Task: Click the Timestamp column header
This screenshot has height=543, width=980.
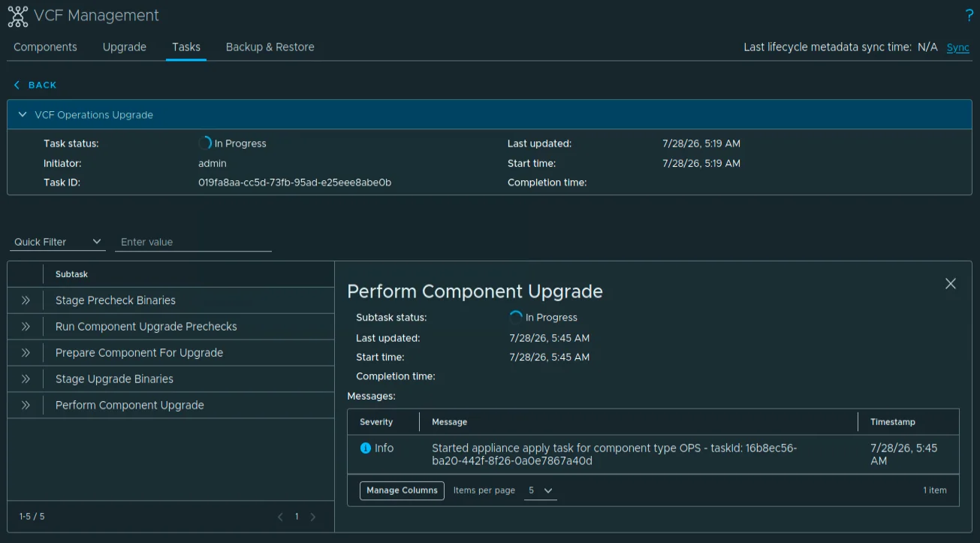Action: click(x=893, y=422)
